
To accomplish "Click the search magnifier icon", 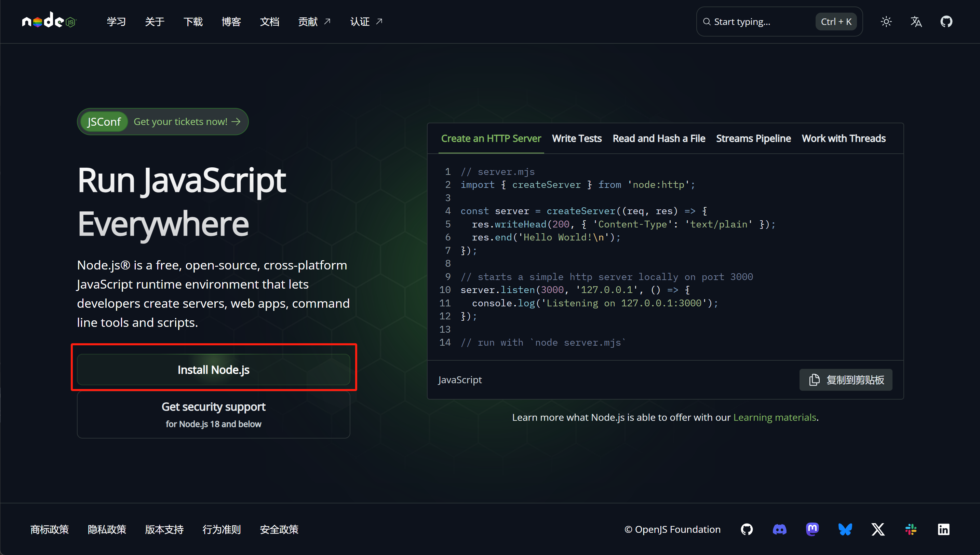I will (707, 22).
